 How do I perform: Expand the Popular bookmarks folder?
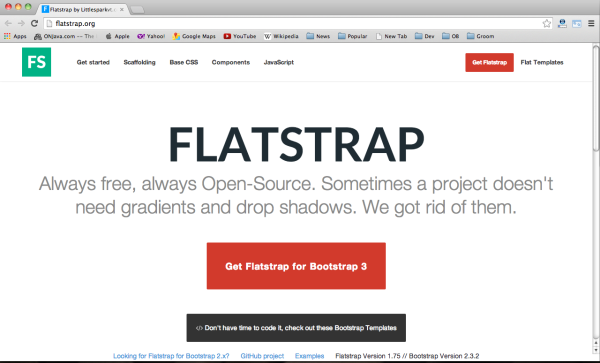click(x=352, y=36)
